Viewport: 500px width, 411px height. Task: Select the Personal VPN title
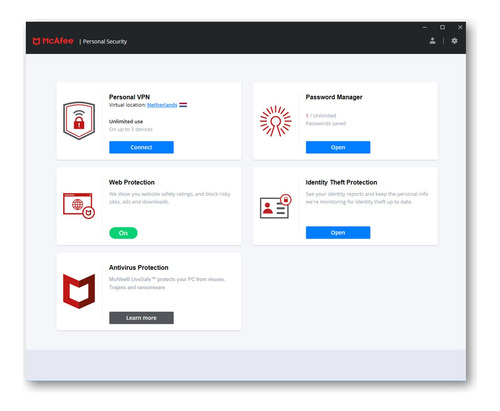click(129, 97)
